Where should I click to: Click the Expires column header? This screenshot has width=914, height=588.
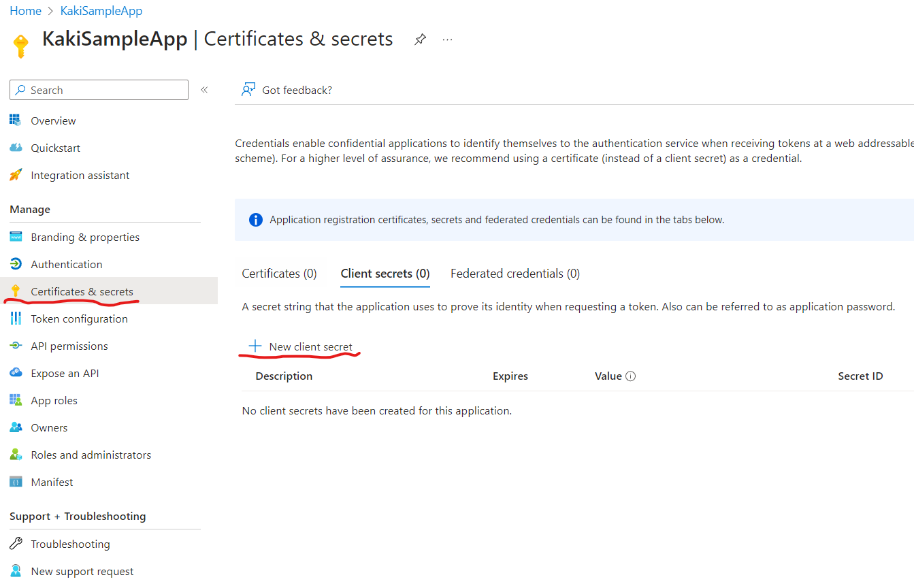pyautogui.click(x=510, y=376)
